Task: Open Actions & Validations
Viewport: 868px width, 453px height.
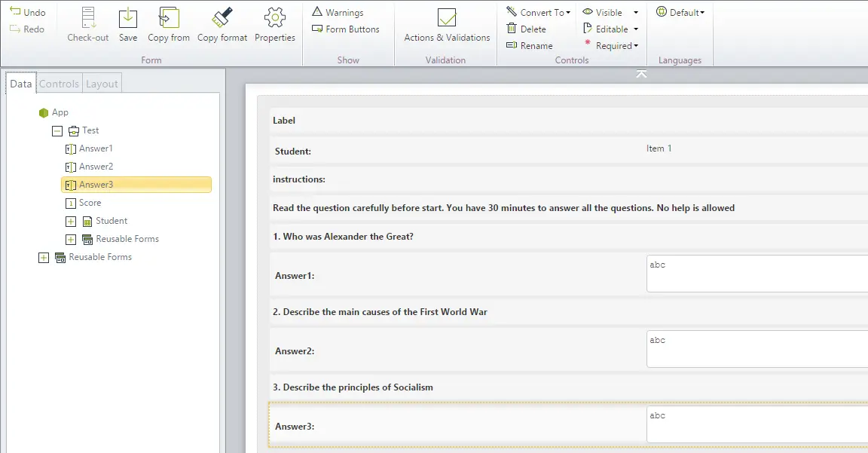Action: pos(447,25)
